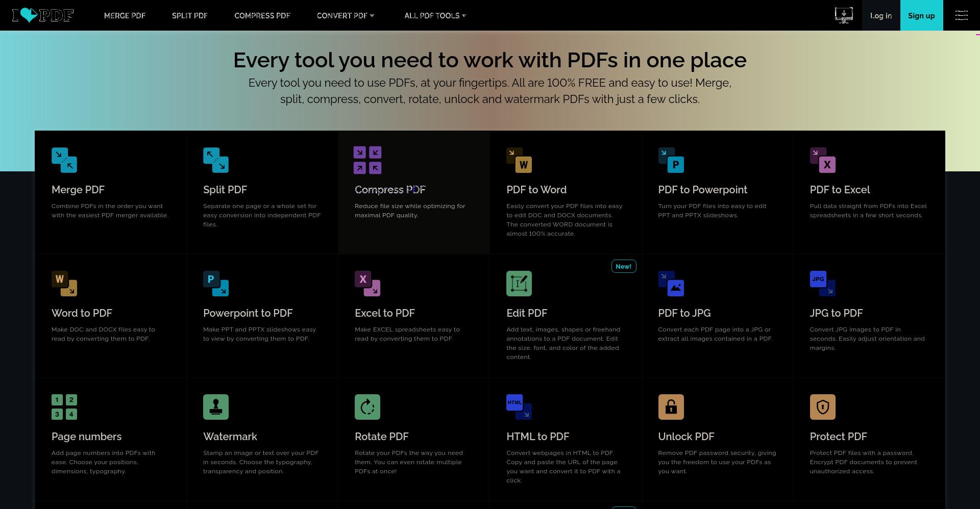Open the Edit PDF title link
This screenshot has width=980, height=509.
pyautogui.click(x=527, y=313)
